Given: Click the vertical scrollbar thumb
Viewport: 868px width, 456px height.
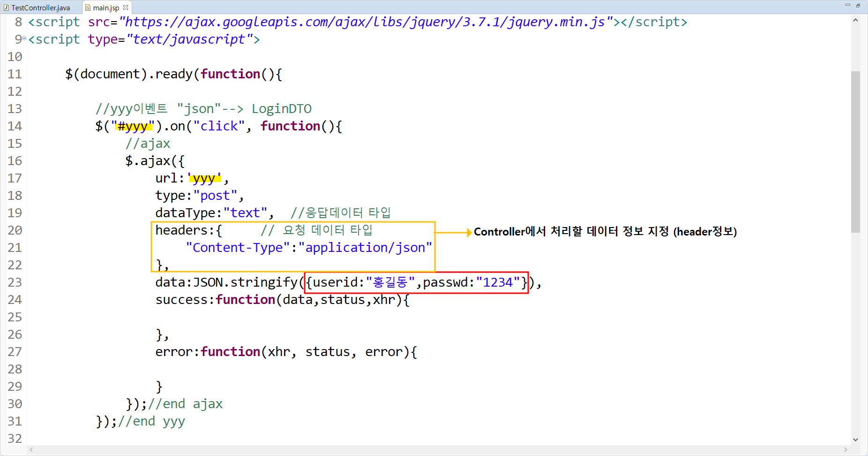Looking at the screenshot, I should point(855,152).
